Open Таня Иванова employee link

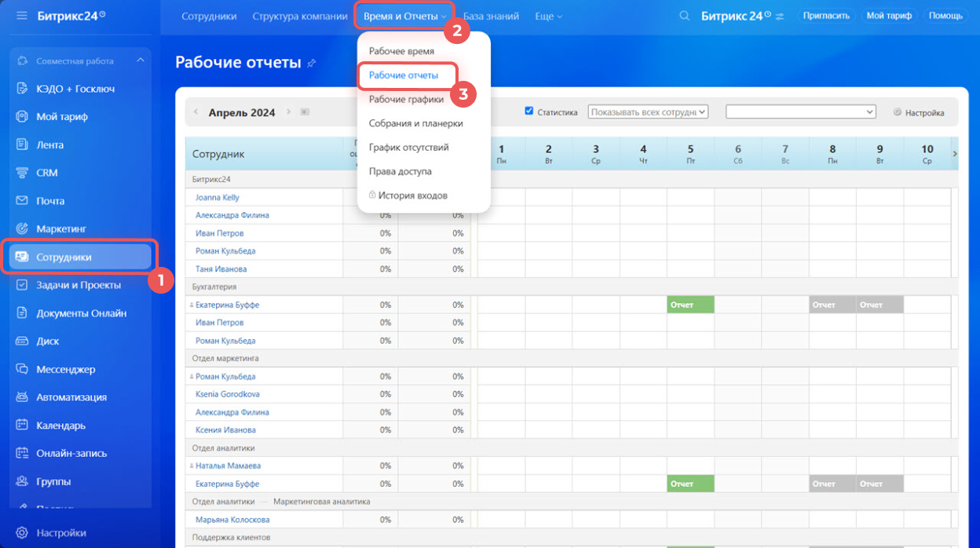[x=221, y=269]
